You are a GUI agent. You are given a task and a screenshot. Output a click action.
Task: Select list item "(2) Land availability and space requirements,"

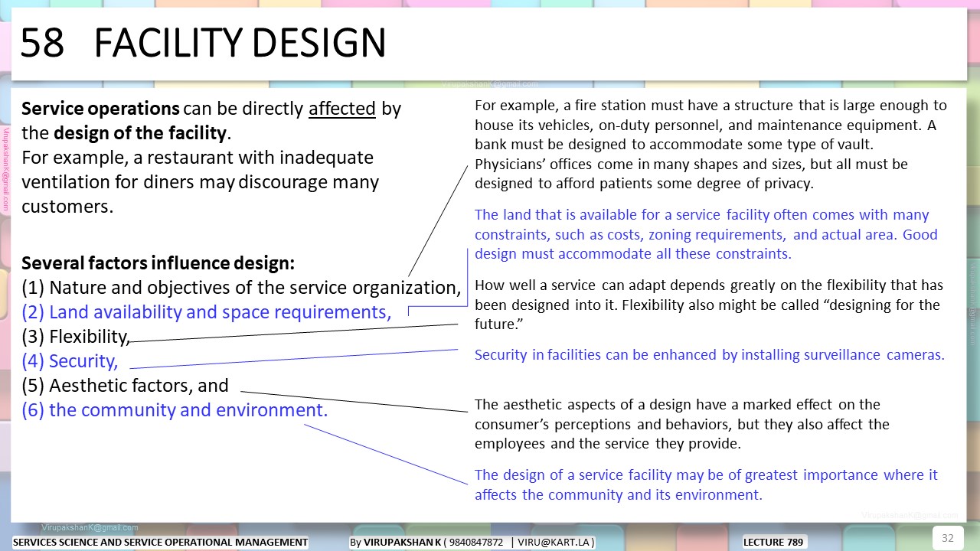[x=206, y=312]
